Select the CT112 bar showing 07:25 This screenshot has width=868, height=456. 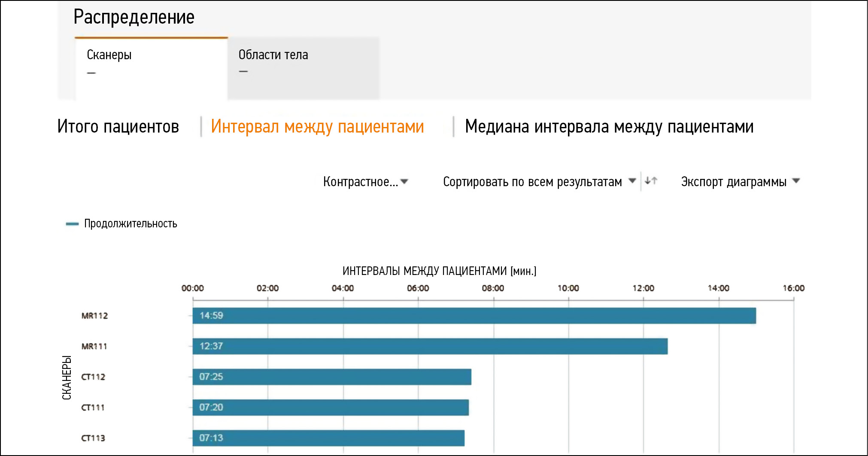tap(332, 377)
